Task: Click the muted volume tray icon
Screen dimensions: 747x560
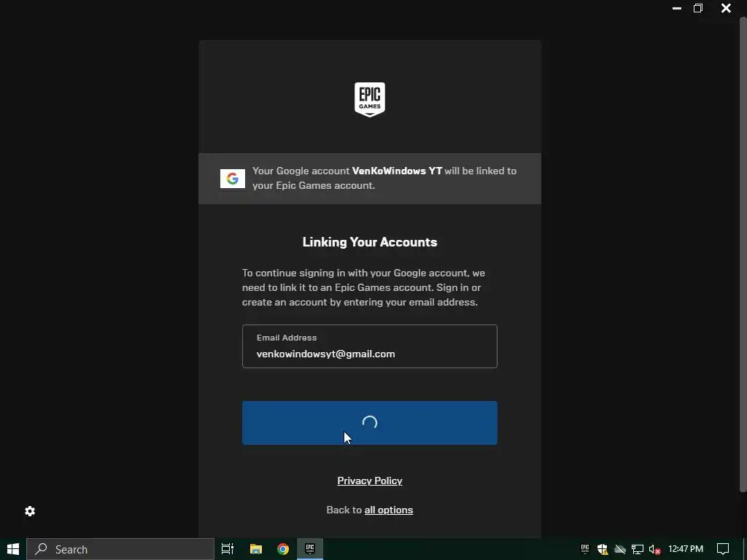Action: 655,550
